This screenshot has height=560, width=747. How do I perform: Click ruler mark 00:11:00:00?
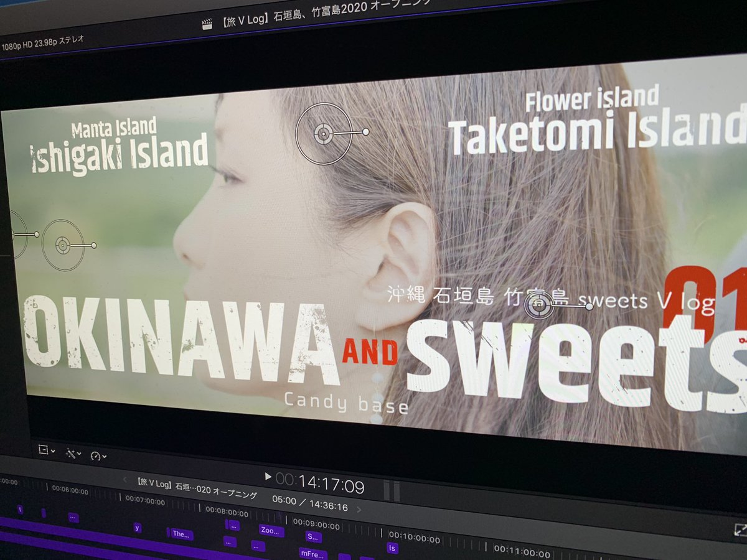point(522,551)
